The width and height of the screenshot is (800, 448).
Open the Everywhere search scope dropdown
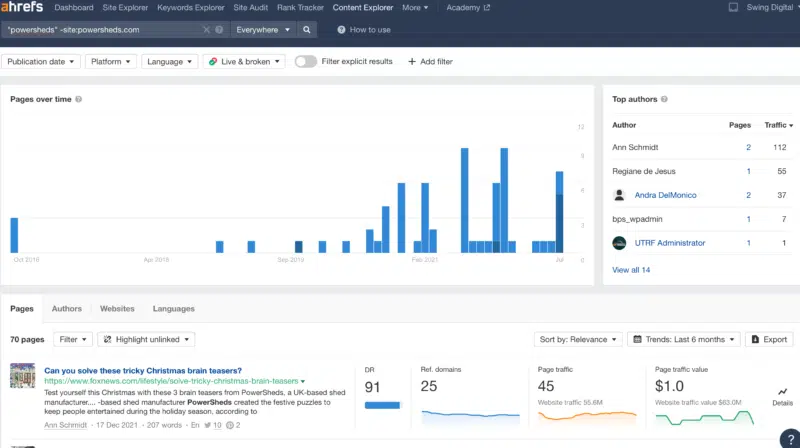click(263, 30)
